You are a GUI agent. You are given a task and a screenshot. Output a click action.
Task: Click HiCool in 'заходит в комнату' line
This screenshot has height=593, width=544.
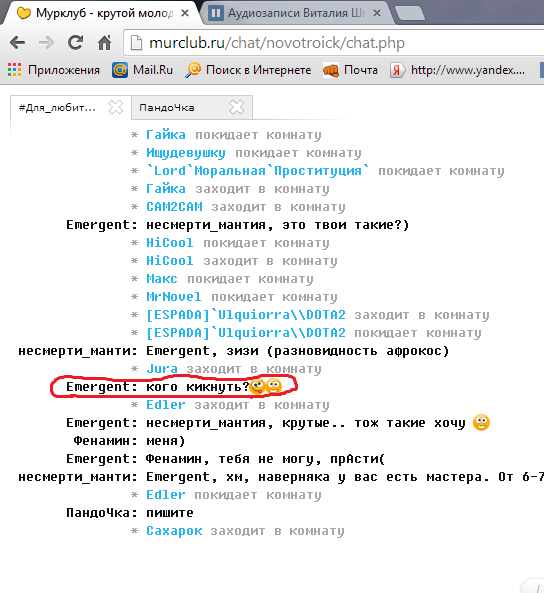(x=170, y=261)
